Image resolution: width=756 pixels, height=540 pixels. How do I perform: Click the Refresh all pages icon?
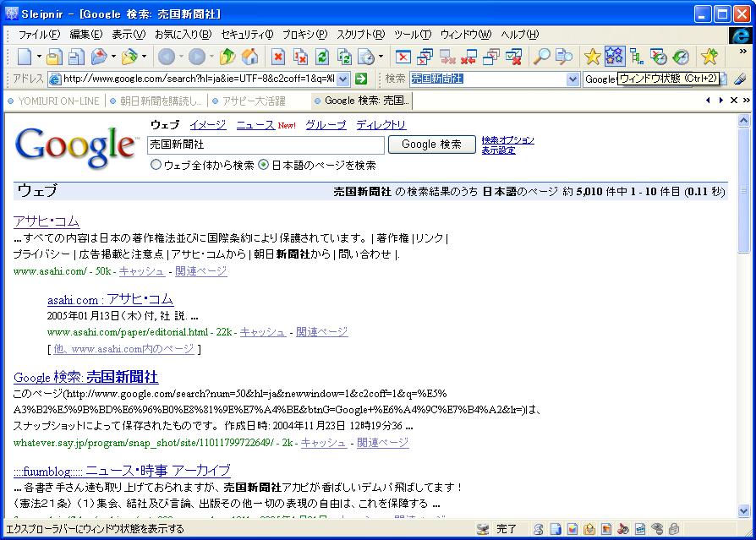[344, 57]
